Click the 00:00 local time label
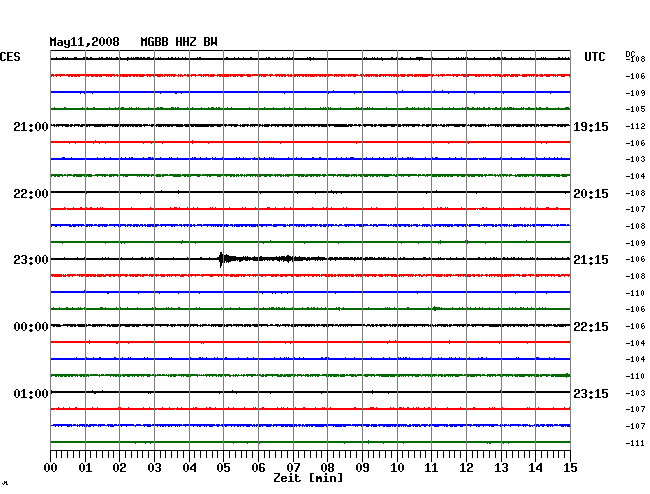Image resolution: width=650 pixels, height=494 pixels. [x=31, y=327]
